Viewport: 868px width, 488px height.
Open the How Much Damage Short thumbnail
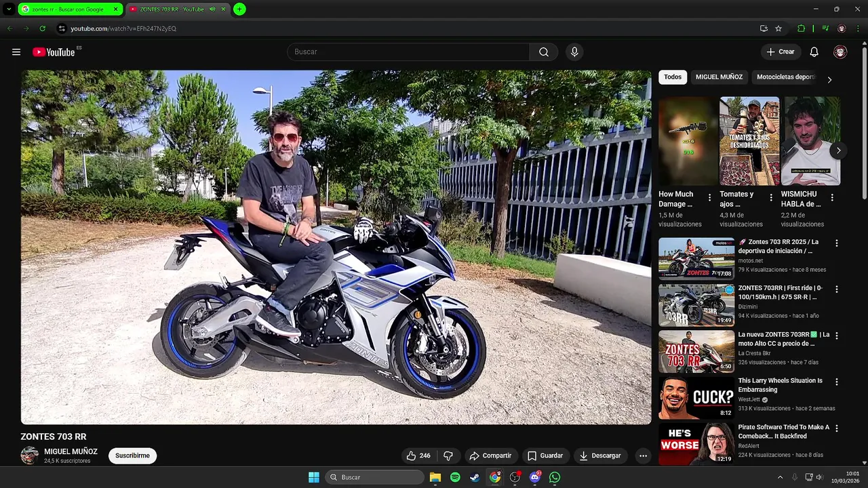coord(688,141)
